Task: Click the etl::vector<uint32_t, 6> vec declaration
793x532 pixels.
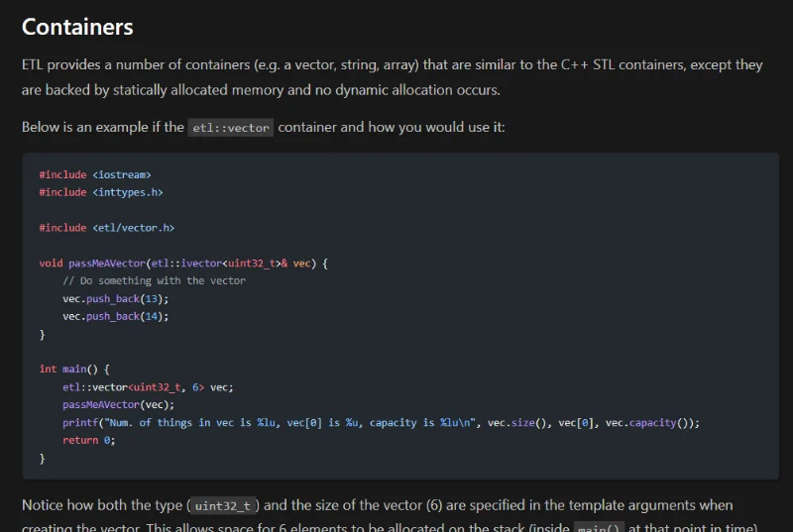Action: point(148,387)
